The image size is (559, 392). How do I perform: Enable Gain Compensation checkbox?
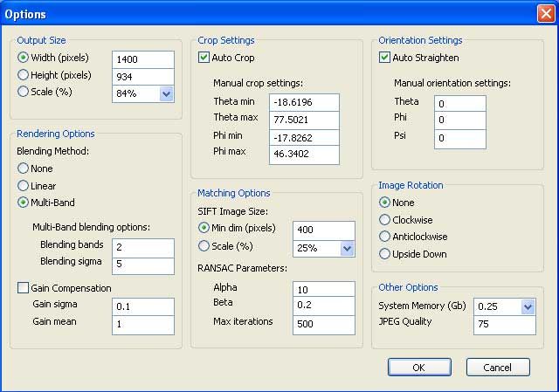pyautogui.click(x=24, y=288)
